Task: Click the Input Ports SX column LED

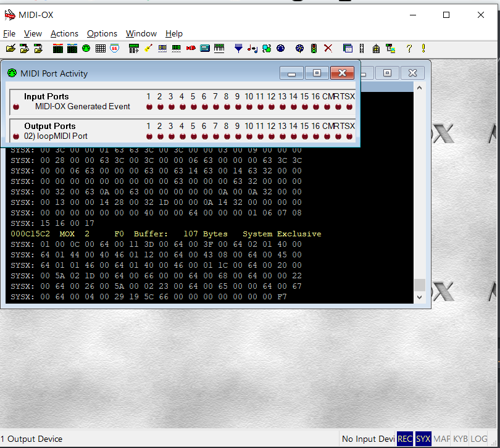Action: (349, 107)
